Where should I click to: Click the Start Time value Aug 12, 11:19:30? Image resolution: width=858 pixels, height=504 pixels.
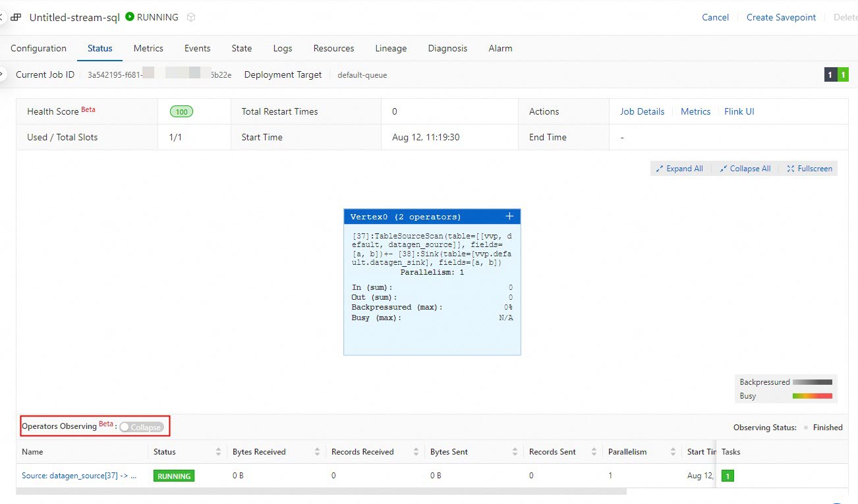426,137
